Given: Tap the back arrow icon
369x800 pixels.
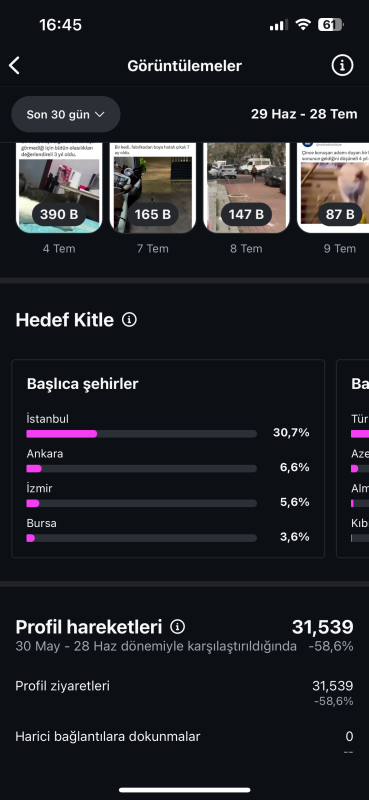Looking at the screenshot, I should pyautogui.click(x=14, y=66).
